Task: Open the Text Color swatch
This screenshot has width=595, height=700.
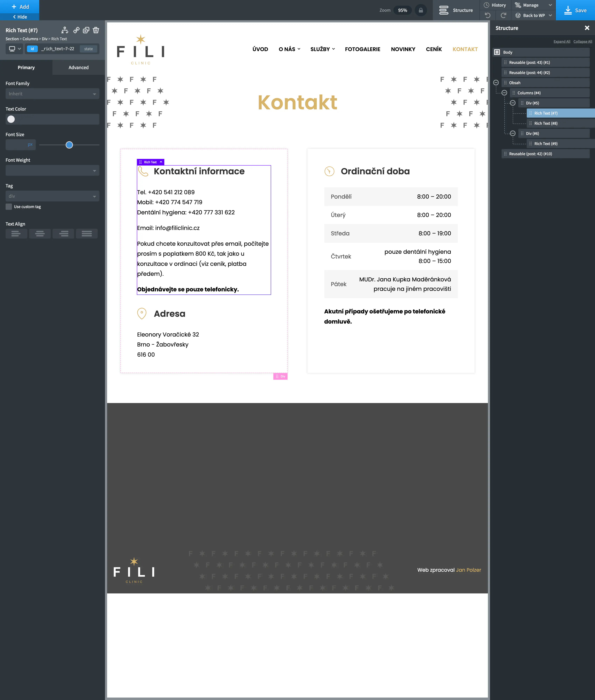Action: (11, 119)
